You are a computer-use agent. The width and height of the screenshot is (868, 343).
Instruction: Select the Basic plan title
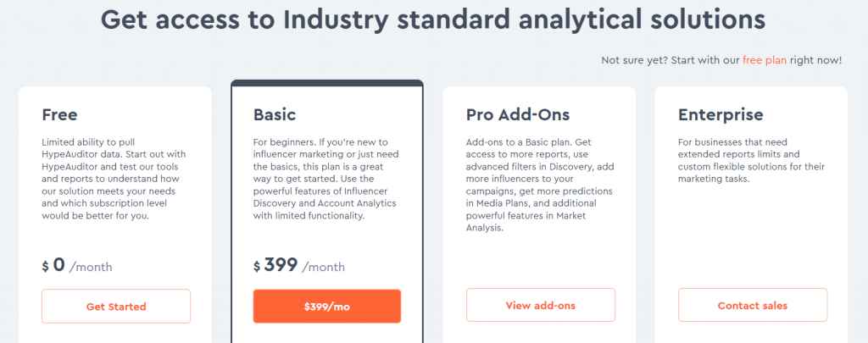[x=275, y=113]
